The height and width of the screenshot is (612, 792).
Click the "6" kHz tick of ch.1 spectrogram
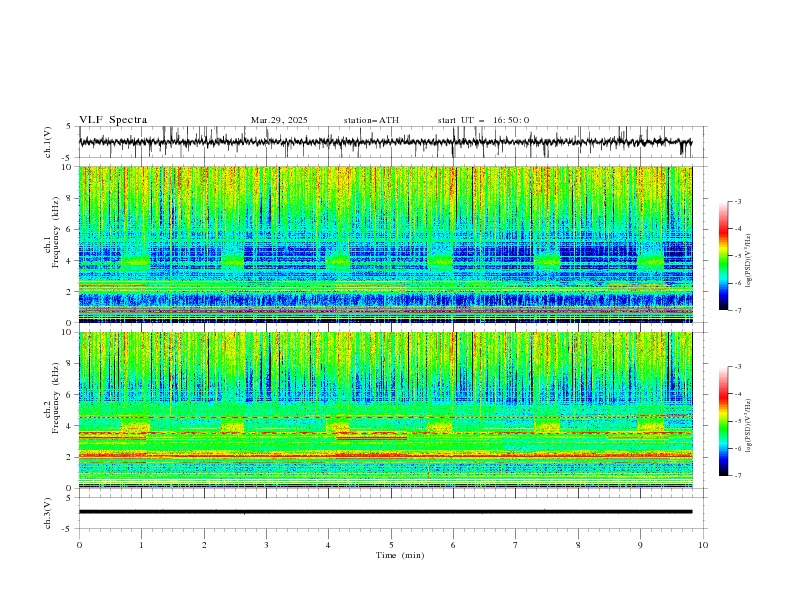70,229
